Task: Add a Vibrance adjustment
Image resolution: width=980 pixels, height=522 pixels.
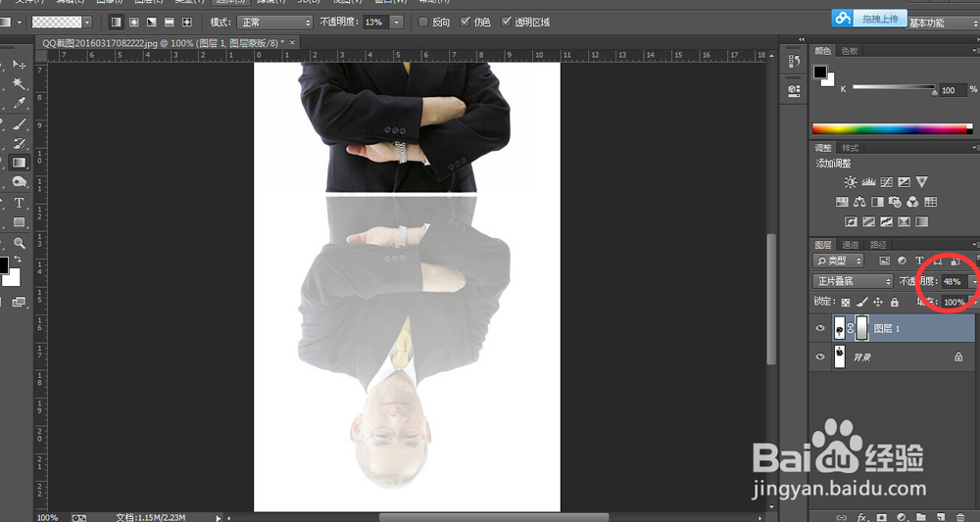Action: pos(922,182)
